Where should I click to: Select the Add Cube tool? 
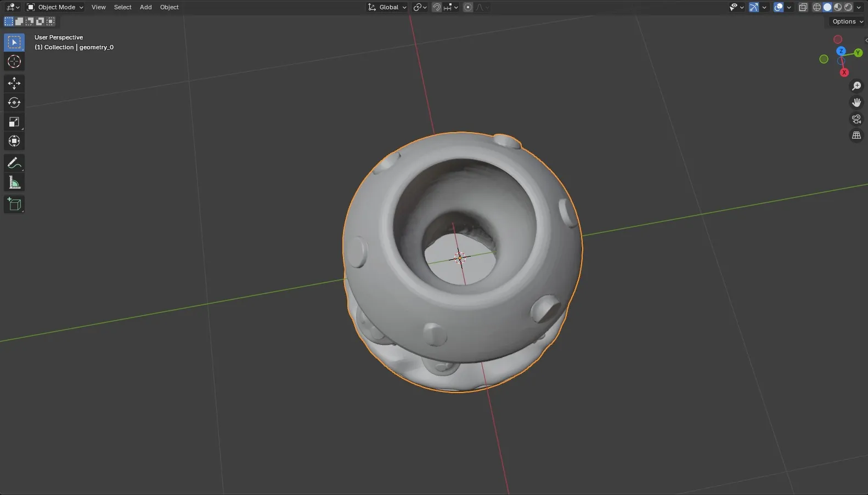pos(14,204)
